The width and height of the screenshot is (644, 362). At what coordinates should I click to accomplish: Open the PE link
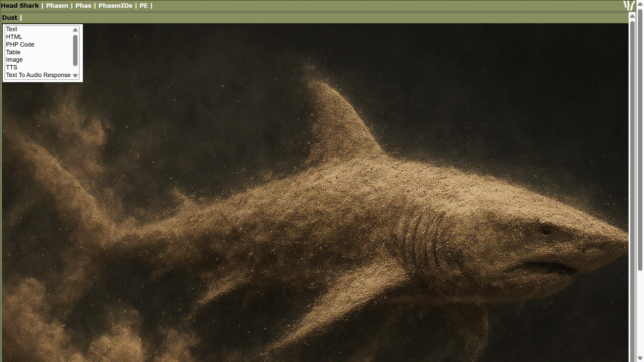[144, 5]
